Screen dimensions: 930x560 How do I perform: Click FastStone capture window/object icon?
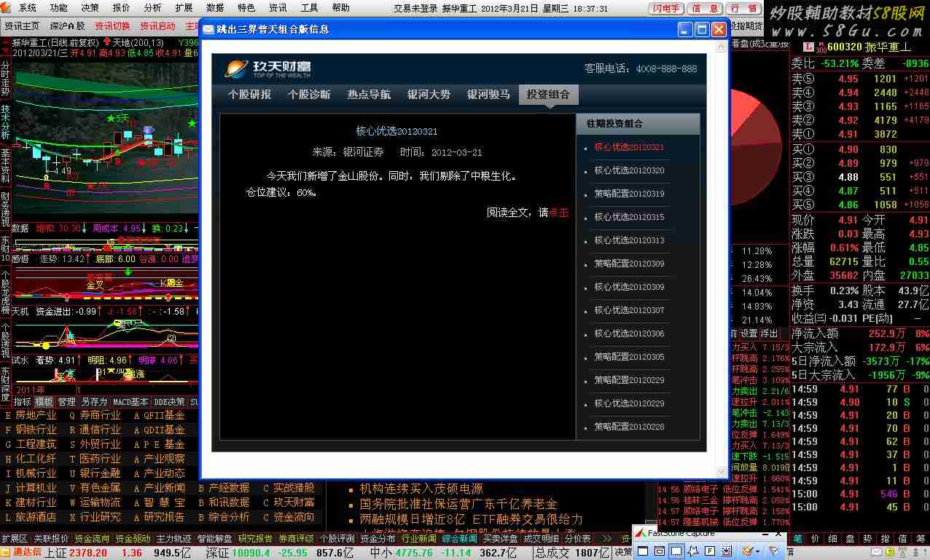(x=660, y=552)
